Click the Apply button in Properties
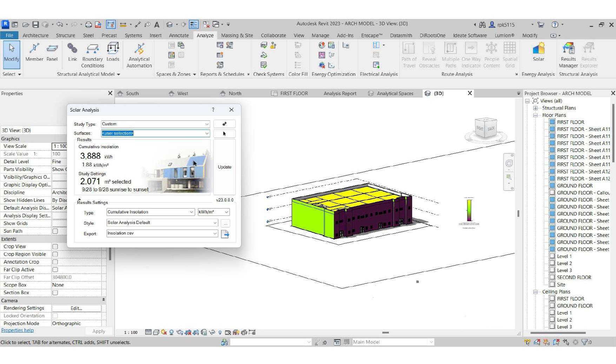 pos(99,331)
